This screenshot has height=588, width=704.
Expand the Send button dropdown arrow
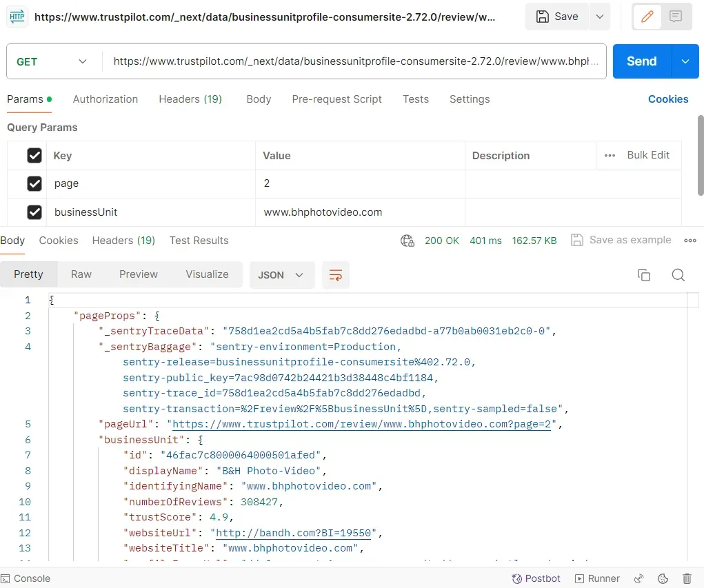coord(685,61)
